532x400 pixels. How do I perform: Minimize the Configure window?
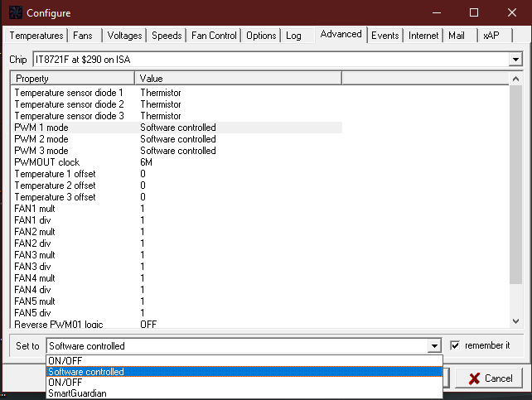437,13
